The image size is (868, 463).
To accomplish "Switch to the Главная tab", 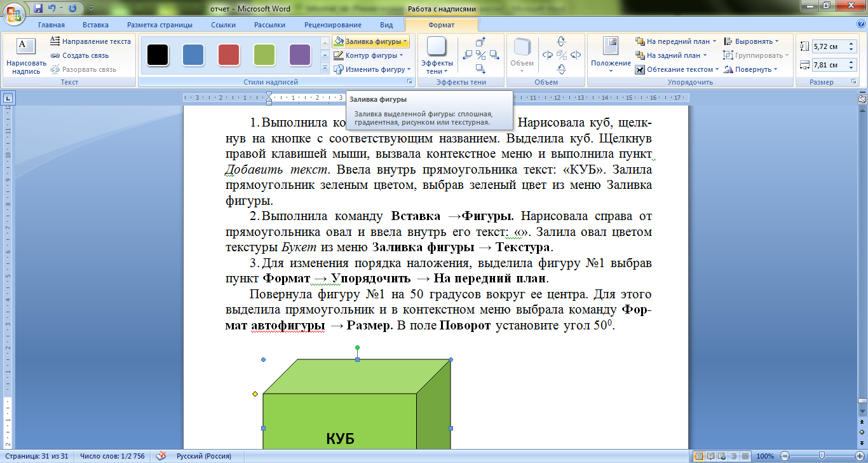I will (x=51, y=25).
